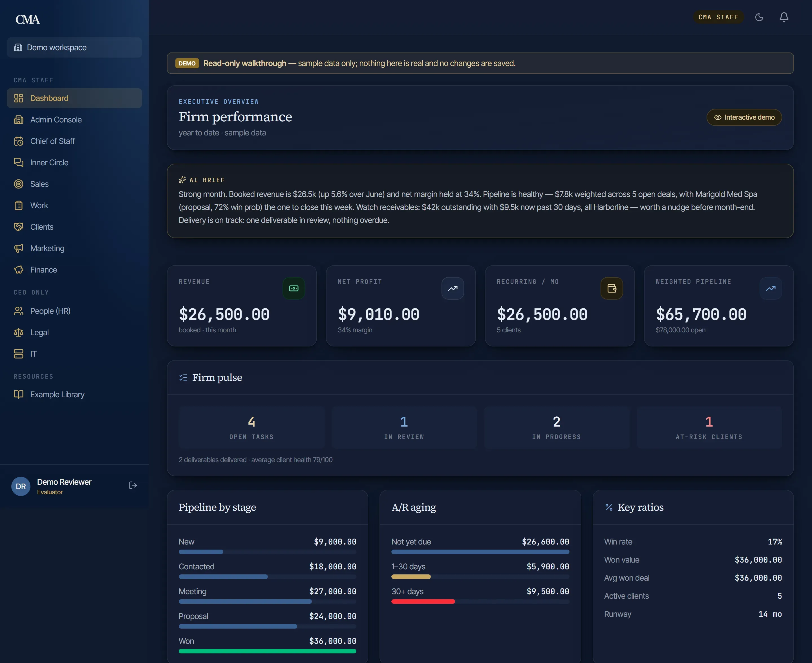Image resolution: width=812 pixels, height=663 pixels.
Task: Open the Work section
Action: (74, 205)
